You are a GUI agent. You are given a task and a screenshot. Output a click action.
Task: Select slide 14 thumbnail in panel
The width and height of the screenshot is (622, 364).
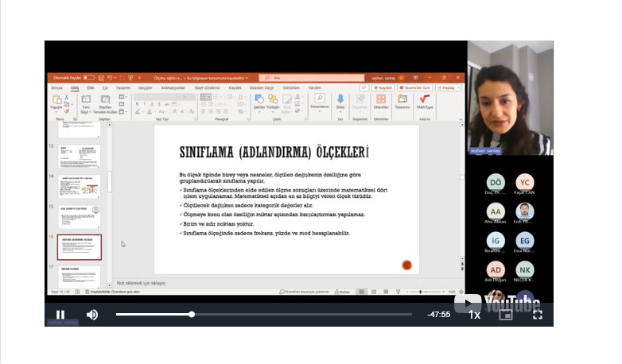[80, 186]
